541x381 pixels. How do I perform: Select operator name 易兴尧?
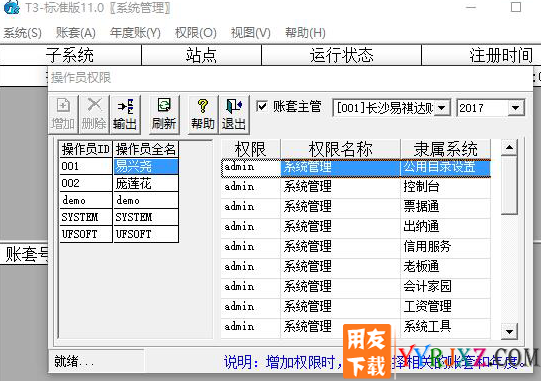[146, 166]
